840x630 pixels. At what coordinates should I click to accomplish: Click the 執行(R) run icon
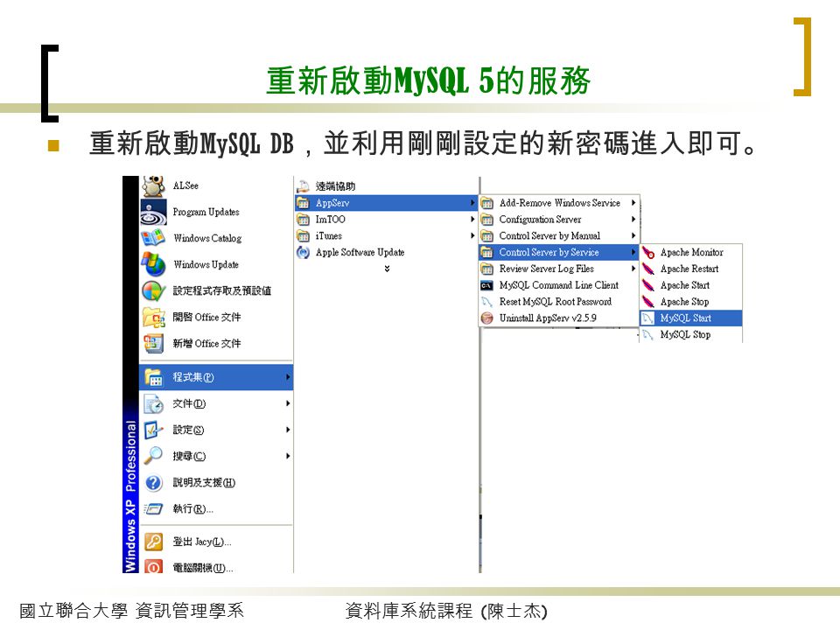tap(154, 509)
